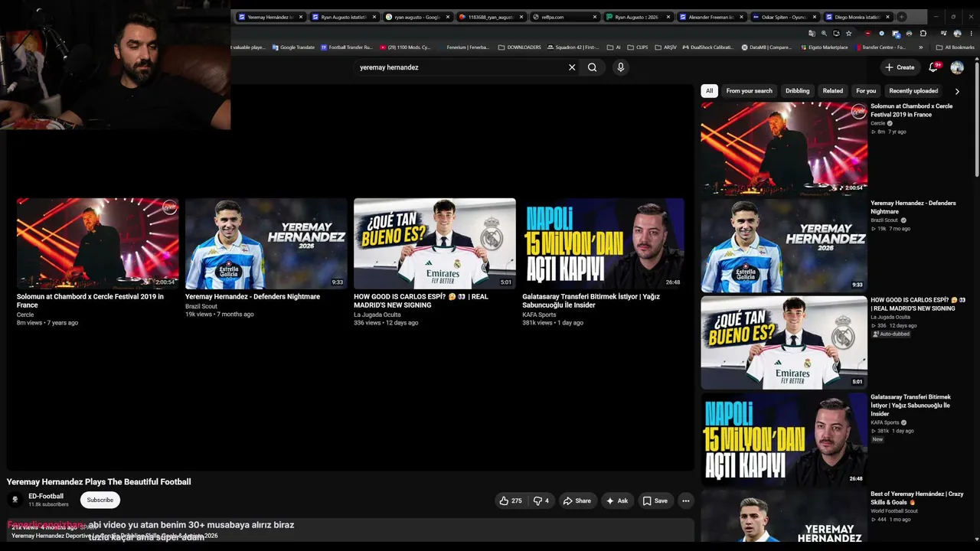Open sidebar title 'Galatasaray Transferi Bitirmek İstiyor'
This screenshot has height=551, width=980.
point(911,406)
